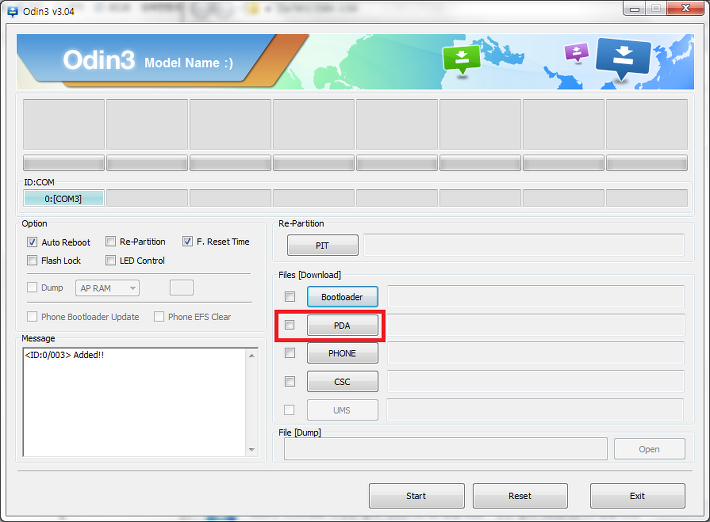Click the first progress bar under device slots
The width and height of the screenshot is (710, 522).
(x=63, y=163)
